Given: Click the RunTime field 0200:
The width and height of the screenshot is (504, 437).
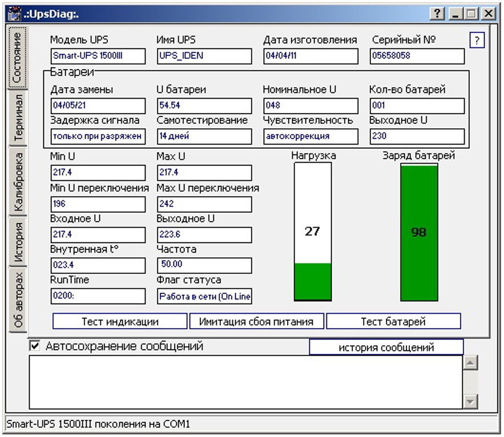Looking at the screenshot, I should click(x=98, y=296).
